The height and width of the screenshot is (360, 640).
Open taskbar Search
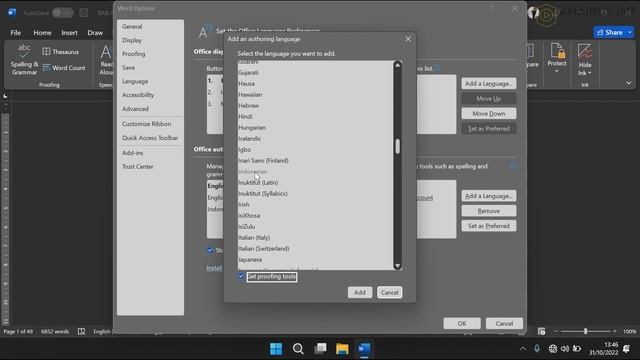298,349
